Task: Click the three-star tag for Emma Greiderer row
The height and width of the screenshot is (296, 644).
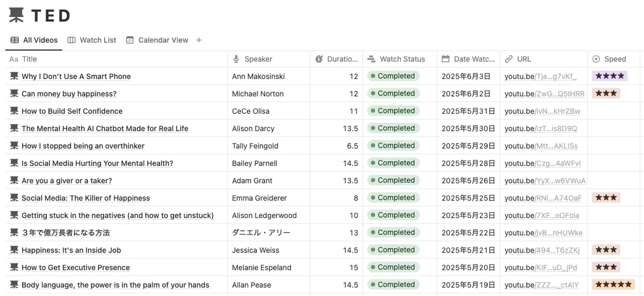Action: (x=606, y=198)
